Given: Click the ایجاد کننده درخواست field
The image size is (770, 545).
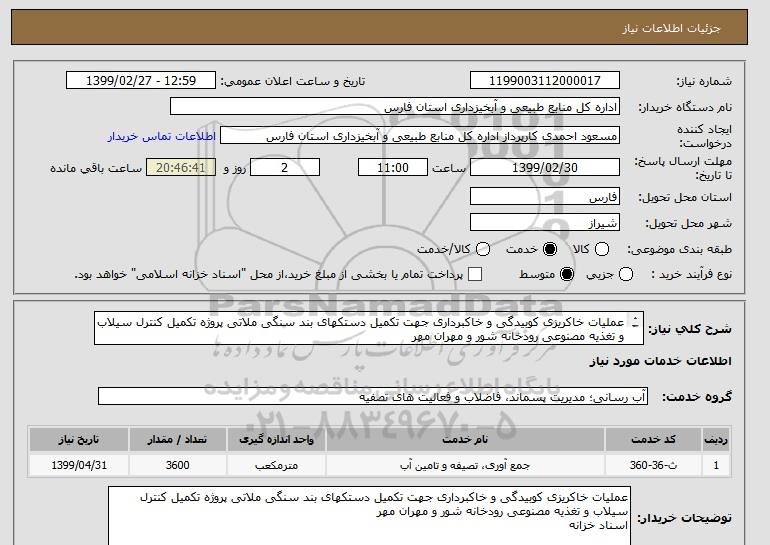Looking at the screenshot, I should coord(420,136).
